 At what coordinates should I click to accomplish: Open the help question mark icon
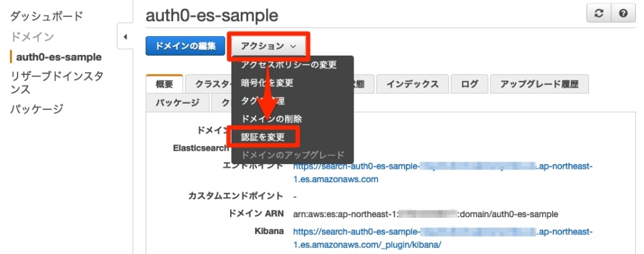tap(623, 14)
